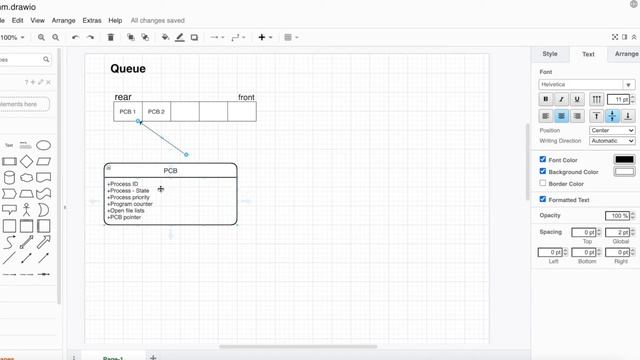Select the cloud shape in sidebar
The width and height of the screenshot is (640, 360).
coord(27,178)
